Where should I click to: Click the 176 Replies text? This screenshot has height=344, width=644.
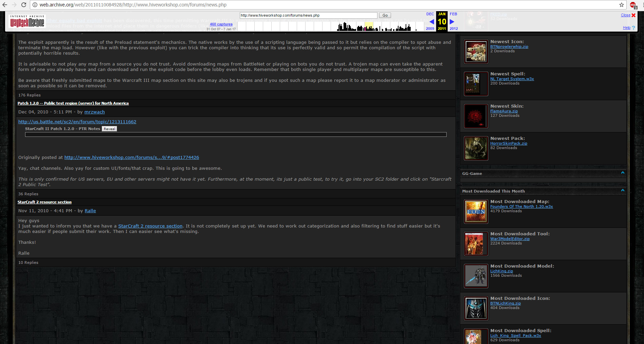coord(30,95)
